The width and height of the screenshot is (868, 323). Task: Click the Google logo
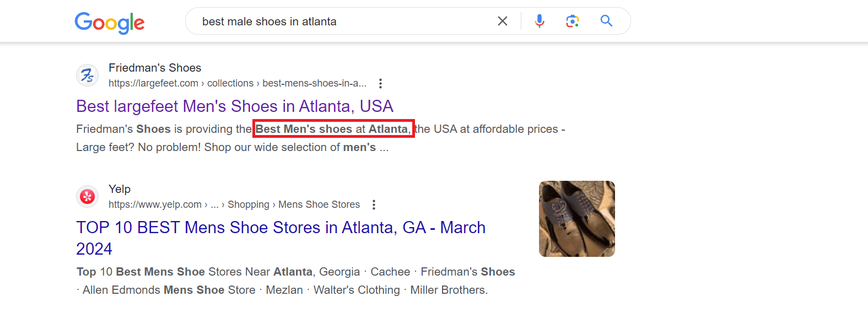pos(110,23)
